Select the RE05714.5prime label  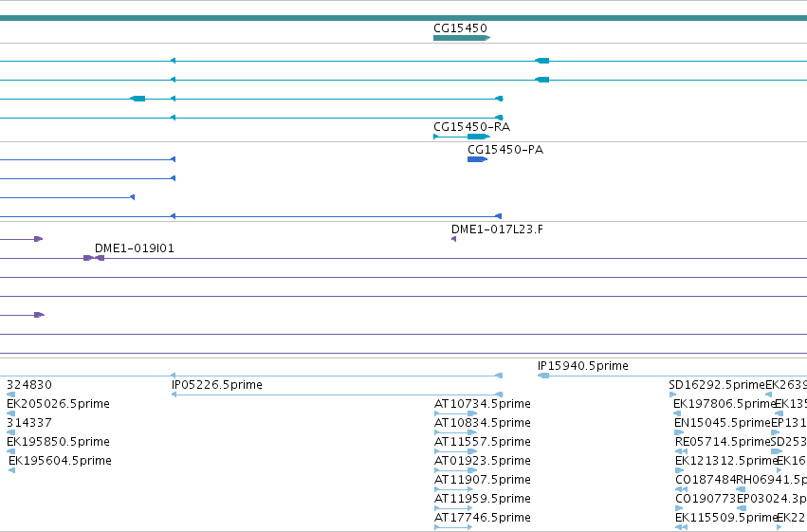tap(724, 442)
